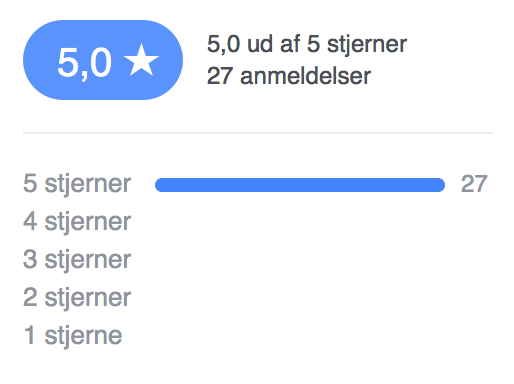
Task: Click the grey divider line under the summary
Action: (258, 133)
